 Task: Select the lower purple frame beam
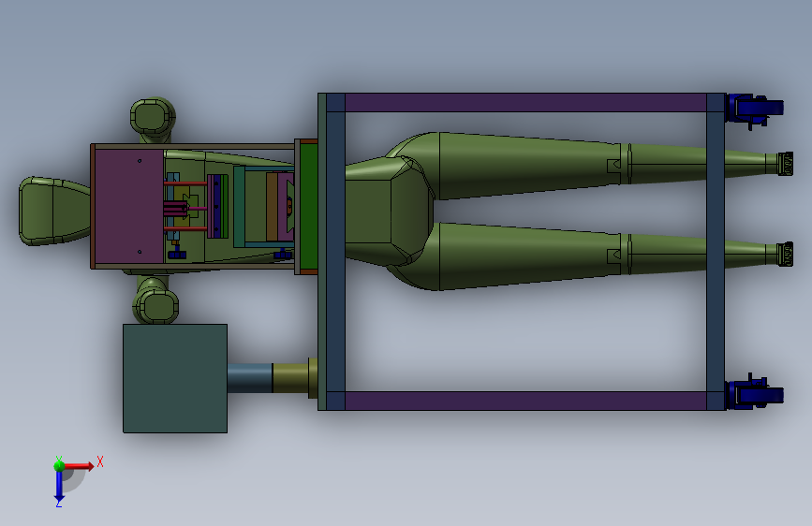(525, 401)
